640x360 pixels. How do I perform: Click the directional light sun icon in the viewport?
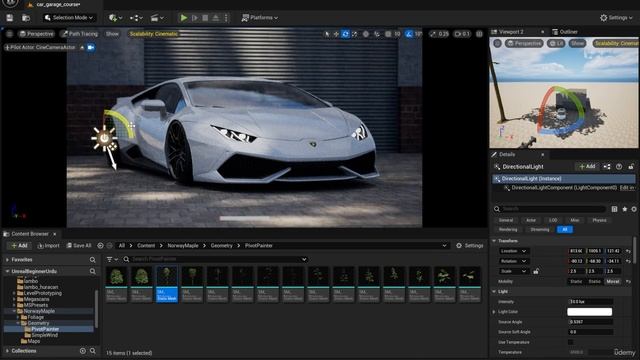(104, 138)
